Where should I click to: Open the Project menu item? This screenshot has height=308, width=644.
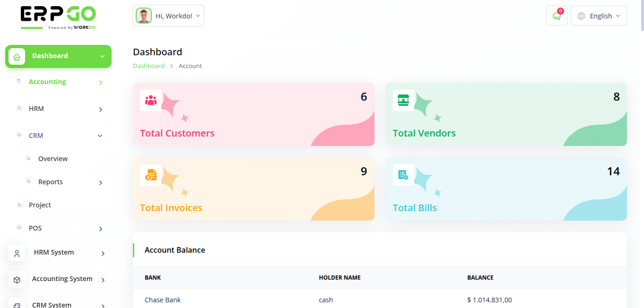tap(40, 205)
